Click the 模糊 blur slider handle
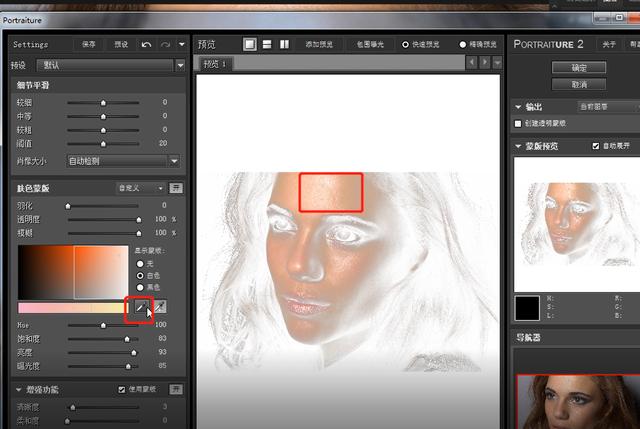Screen dimensions: 640x429 [x=139, y=233]
